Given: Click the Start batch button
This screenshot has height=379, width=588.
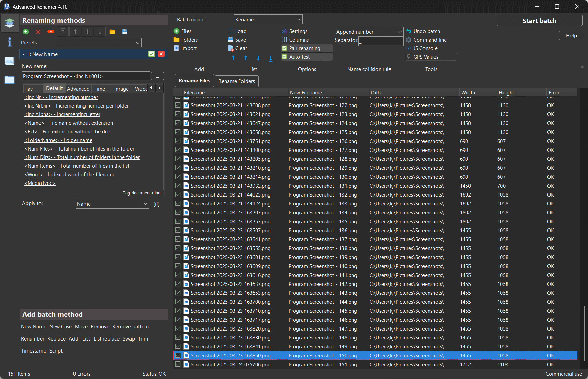Looking at the screenshot, I should pyautogui.click(x=539, y=21).
